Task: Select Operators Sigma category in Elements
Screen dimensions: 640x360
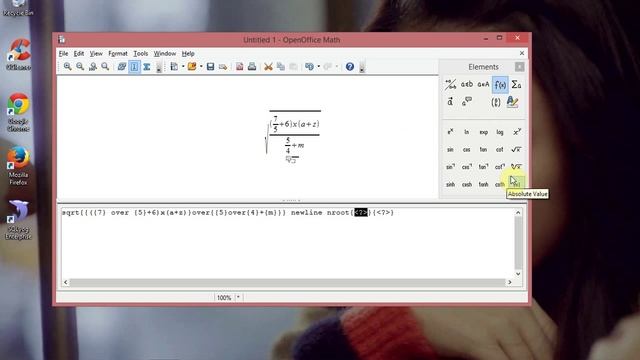Action: pos(516,84)
